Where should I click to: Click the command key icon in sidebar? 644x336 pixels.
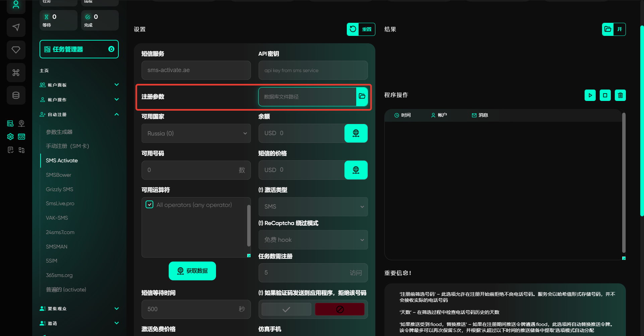tap(16, 73)
